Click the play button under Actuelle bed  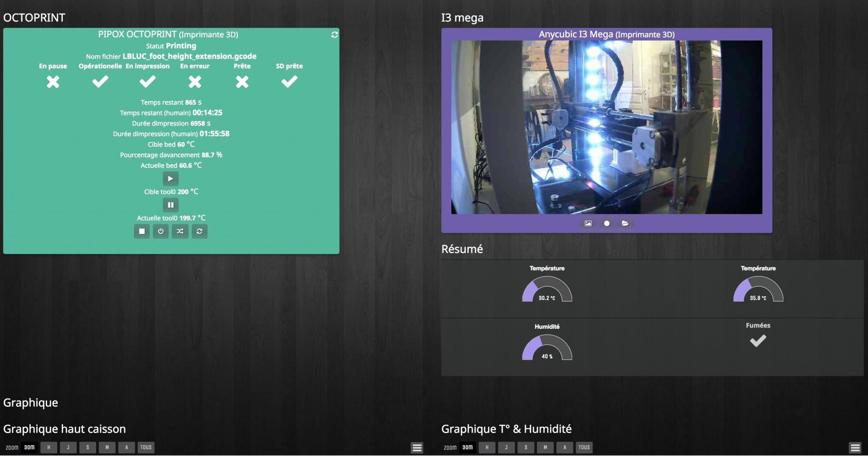click(170, 179)
